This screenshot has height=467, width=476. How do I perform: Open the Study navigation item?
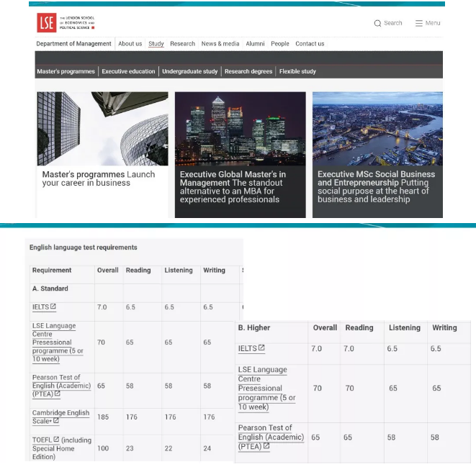point(156,44)
